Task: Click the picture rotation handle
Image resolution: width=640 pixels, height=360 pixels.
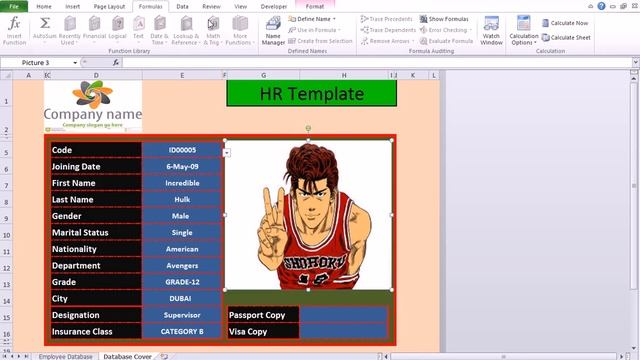Action: click(308, 128)
